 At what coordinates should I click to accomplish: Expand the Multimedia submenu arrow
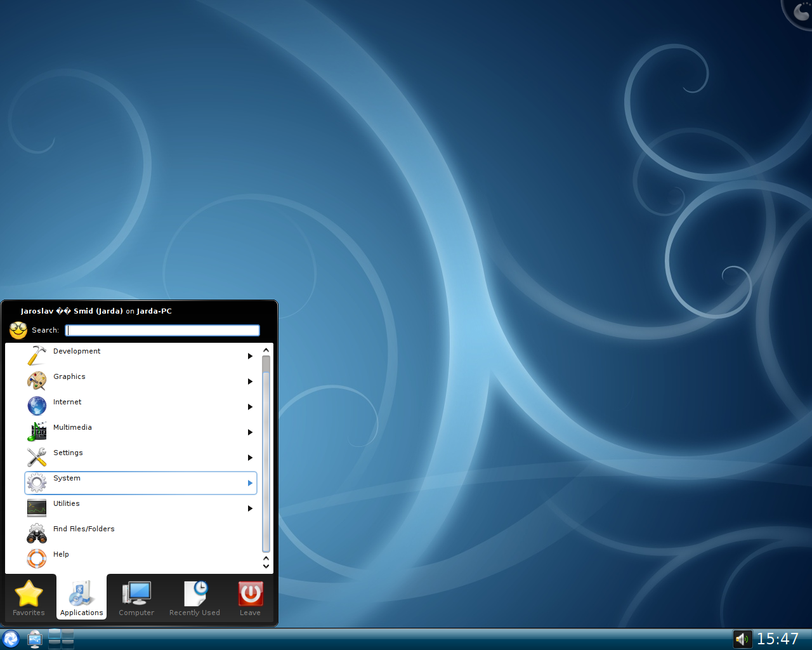pos(250,432)
